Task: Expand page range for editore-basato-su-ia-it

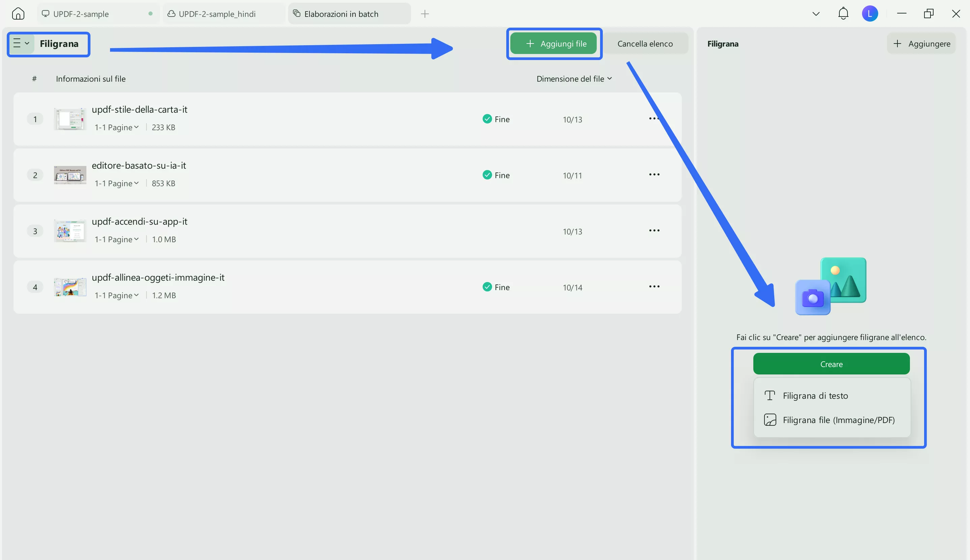Action: click(116, 184)
